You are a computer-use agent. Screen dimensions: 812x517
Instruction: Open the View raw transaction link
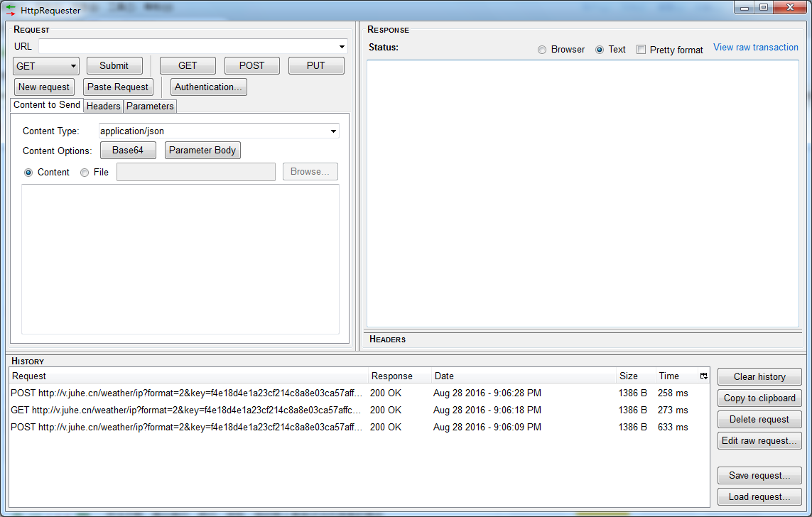coord(756,47)
